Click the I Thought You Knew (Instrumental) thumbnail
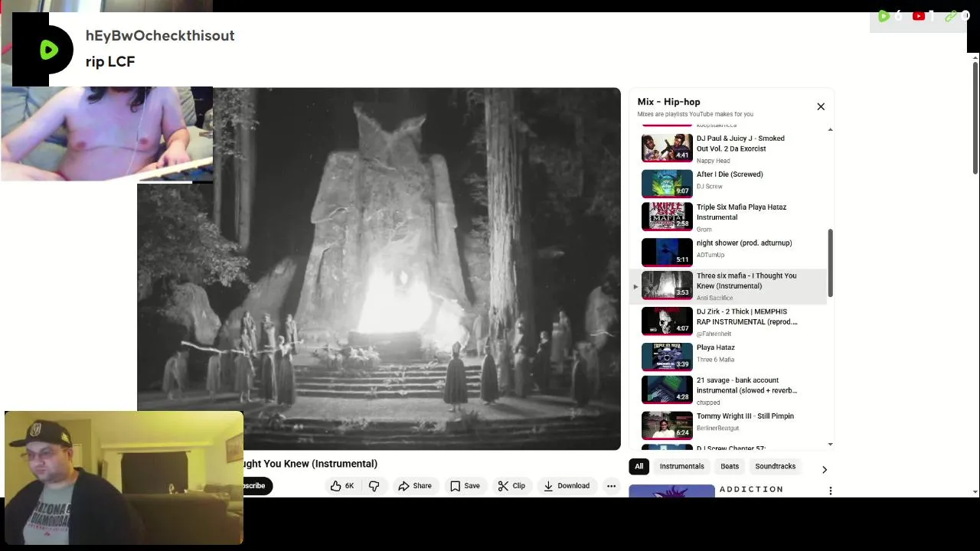The image size is (980, 551). coord(667,285)
